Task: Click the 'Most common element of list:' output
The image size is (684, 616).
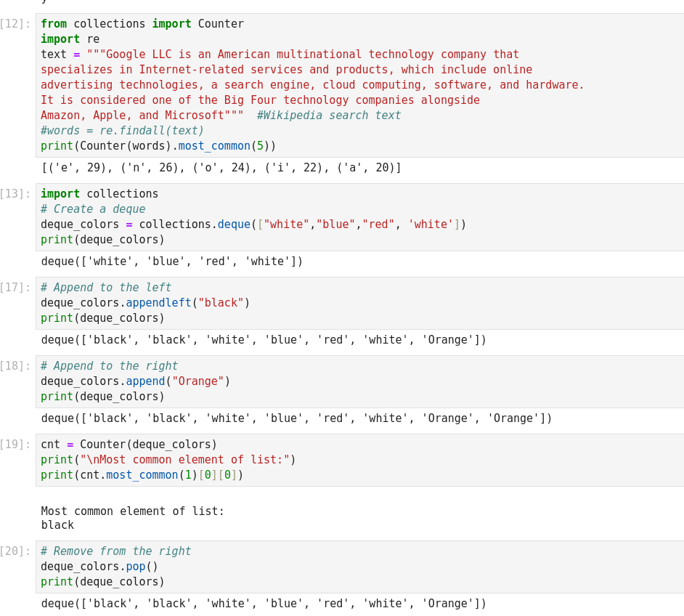Action: pos(133,511)
